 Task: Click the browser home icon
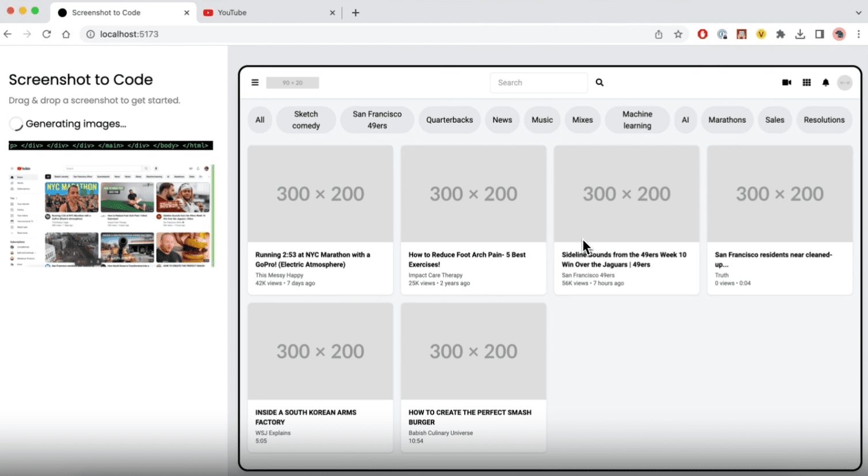pyautogui.click(x=66, y=34)
